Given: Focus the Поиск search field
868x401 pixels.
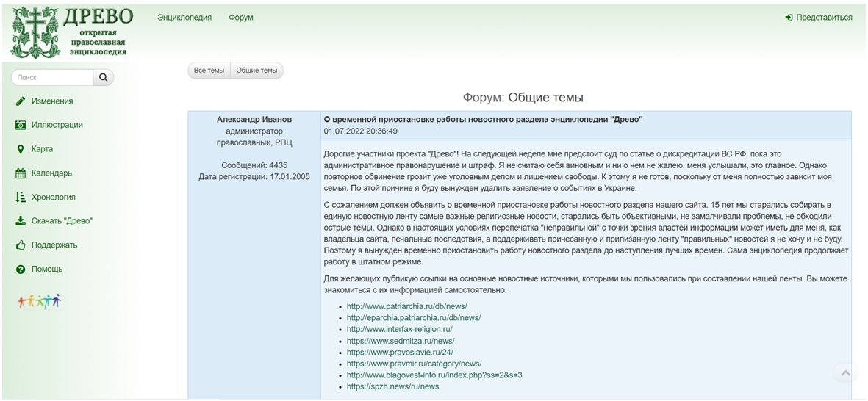Looking at the screenshot, I should pos(52,77).
